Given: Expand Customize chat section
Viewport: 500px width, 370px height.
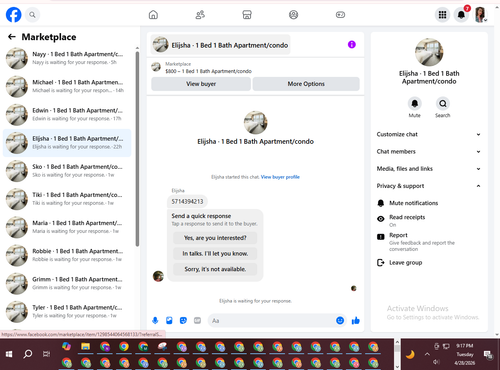Looking at the screenshot, I should click(429, 134).
